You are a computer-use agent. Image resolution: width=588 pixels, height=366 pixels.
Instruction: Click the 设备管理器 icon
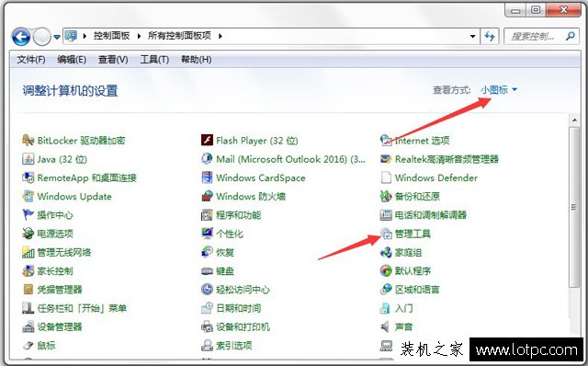click(x=28, y=326)
